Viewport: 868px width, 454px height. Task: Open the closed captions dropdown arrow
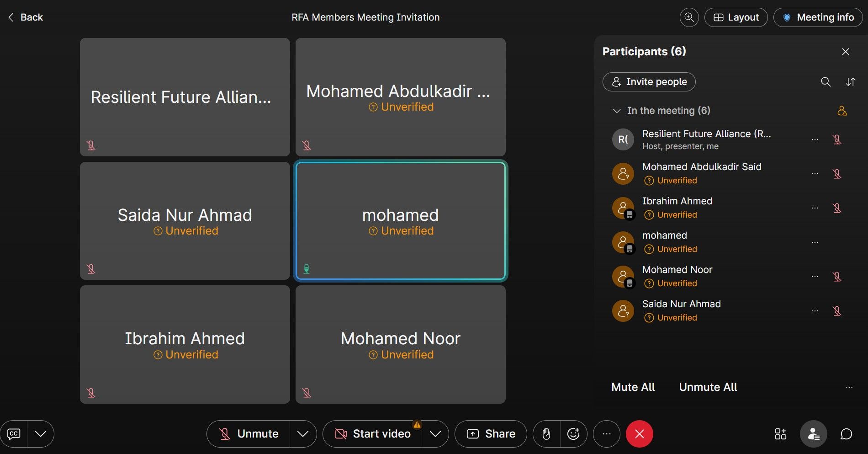(x=41, y=434)
